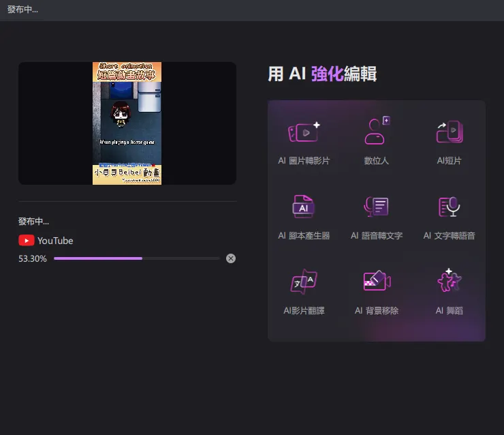Launch the AI 腳本產生器 icon
Image resolution: width=504 pixels, height=435 pixels.
click(304, 206)
